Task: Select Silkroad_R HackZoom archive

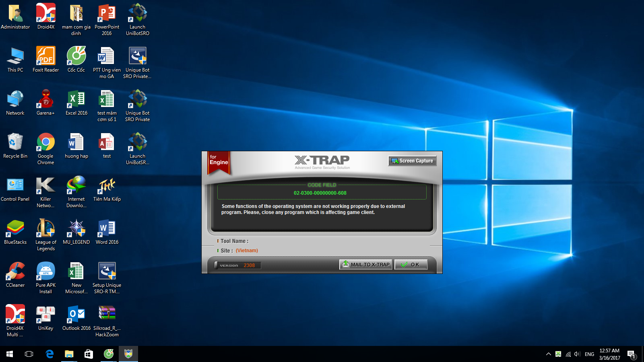Action: click(x=107, y=321)
